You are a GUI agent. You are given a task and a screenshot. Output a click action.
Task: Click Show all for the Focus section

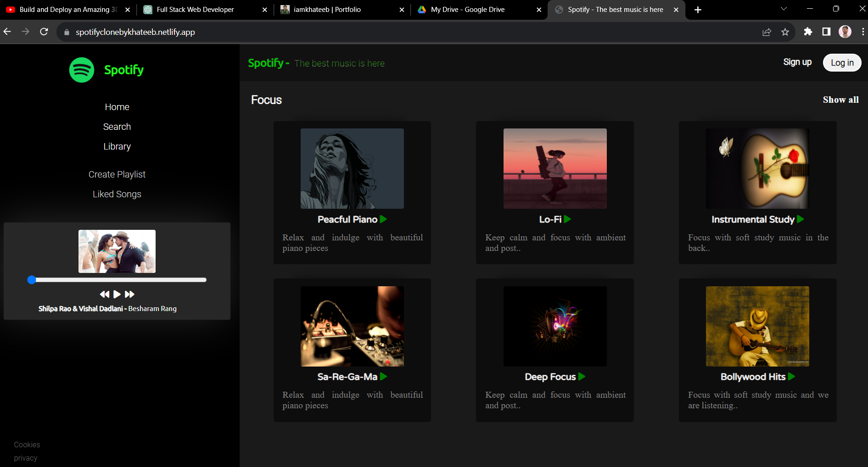click(840, 100)
